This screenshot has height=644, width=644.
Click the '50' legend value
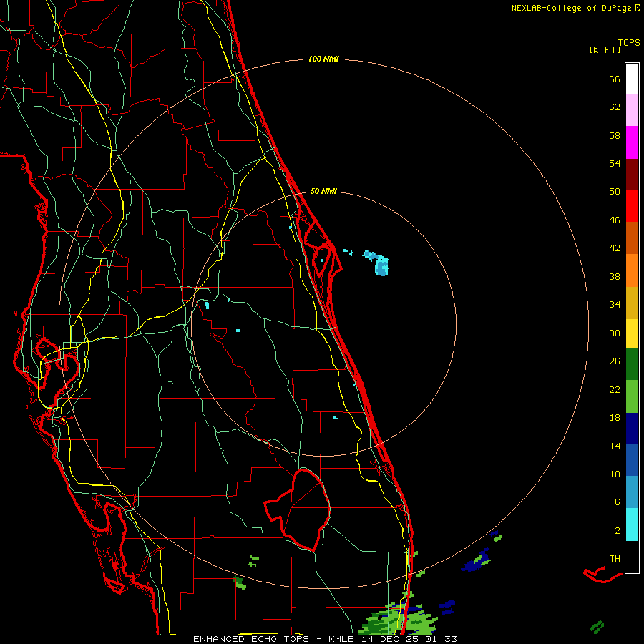615,192
